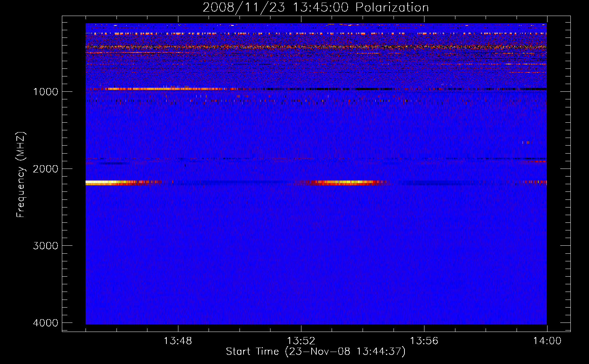The image size is (589, 364).
Task: Click the 4000 frequency tick label
Action: coord(46,323)
